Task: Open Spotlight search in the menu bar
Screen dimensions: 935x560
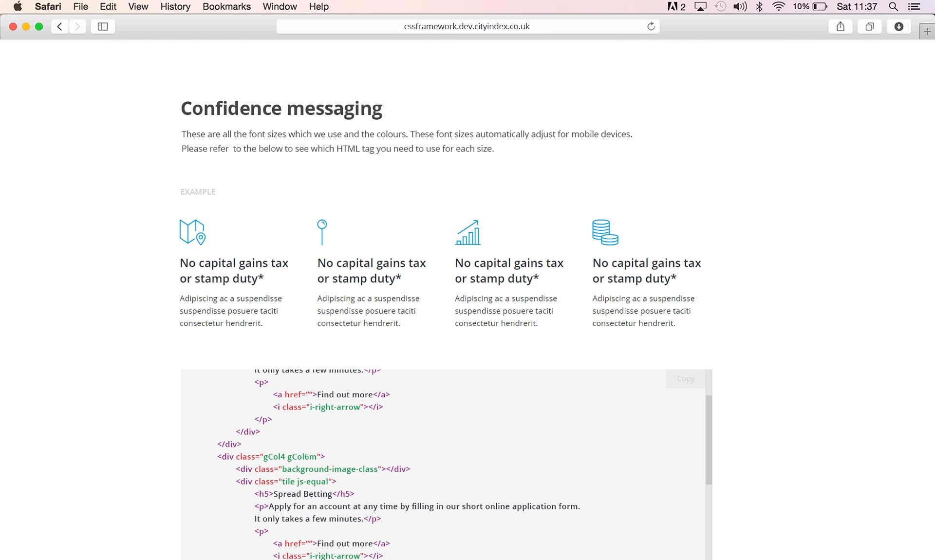Action: point(893,7)
